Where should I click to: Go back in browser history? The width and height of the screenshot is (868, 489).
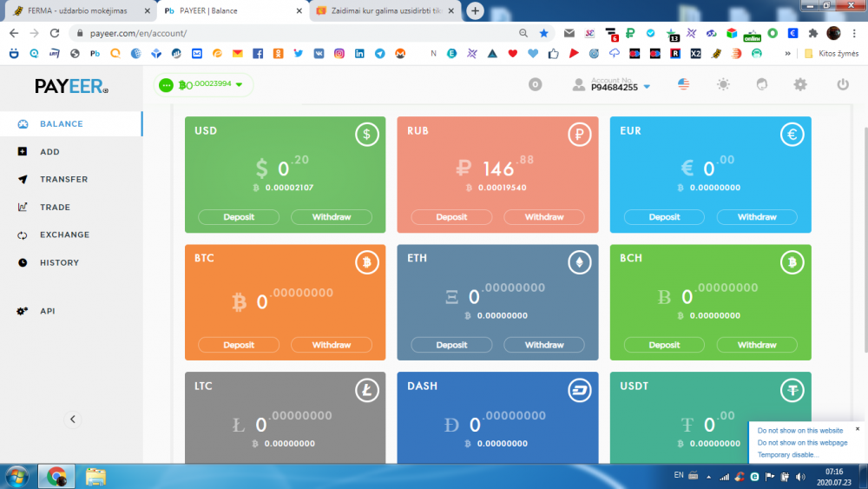(14, 33)
